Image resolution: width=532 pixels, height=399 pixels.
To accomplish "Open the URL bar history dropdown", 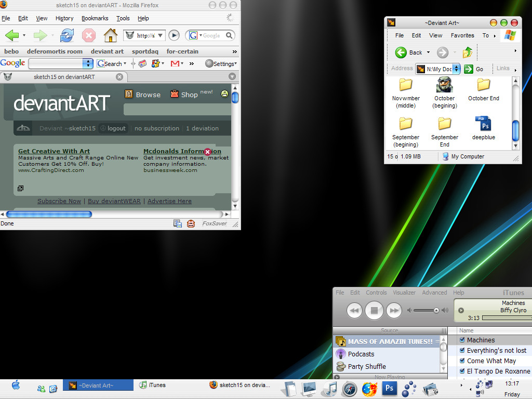I will click(x=160, y=35).
